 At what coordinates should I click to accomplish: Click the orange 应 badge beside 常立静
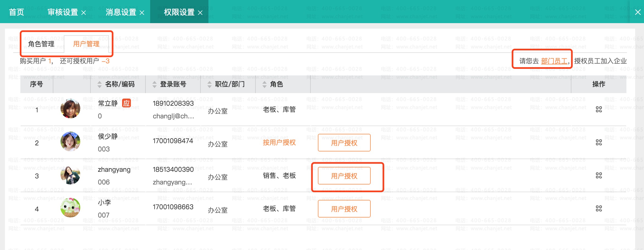(126, 103)
